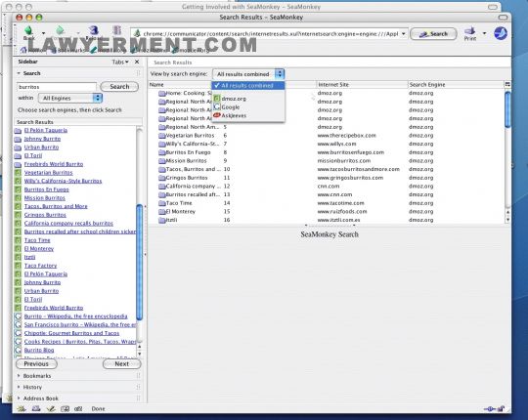Viewport: 528px width, 420px height.
Task: Click the security lock icon in status bar
Action: click(x=502, y=409)
